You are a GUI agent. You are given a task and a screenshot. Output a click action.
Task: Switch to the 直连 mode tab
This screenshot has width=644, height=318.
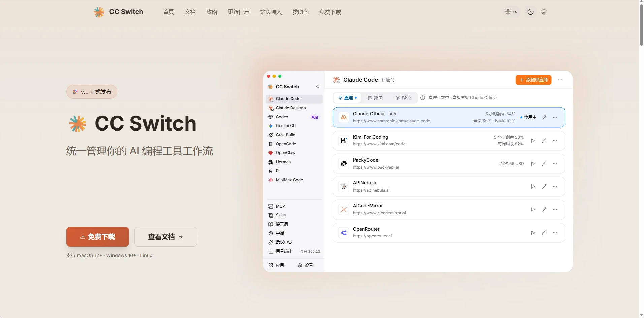(x=348, y=98)
